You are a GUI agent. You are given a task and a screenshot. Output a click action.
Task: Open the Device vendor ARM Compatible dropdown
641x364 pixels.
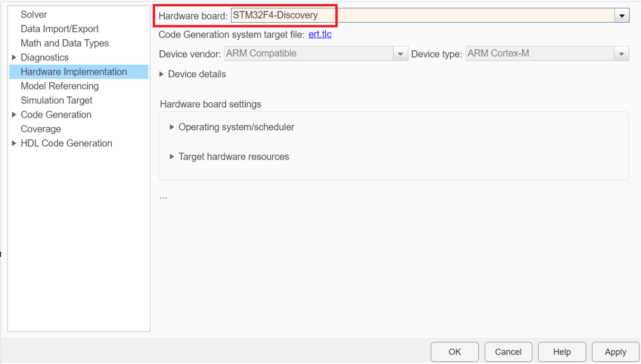pyautogui.click(x=316, y=54)
